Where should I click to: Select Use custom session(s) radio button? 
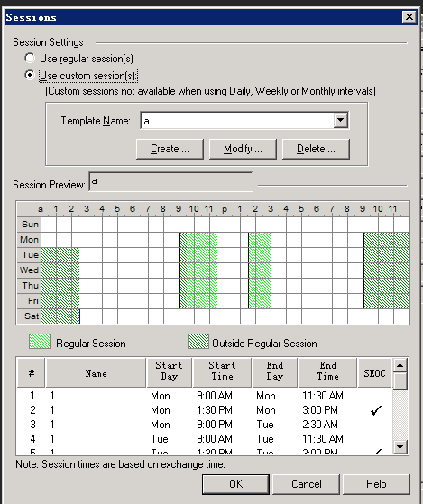[30, 75]
